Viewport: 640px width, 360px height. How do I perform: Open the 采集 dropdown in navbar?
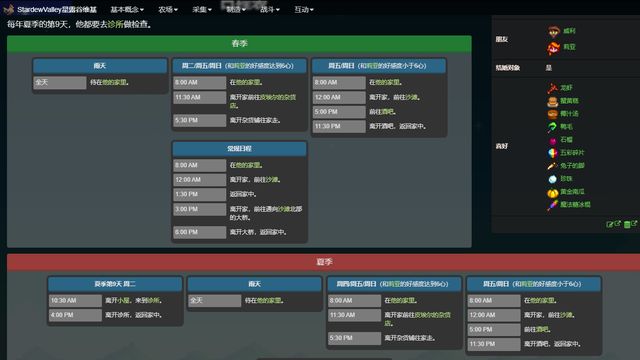202,9
